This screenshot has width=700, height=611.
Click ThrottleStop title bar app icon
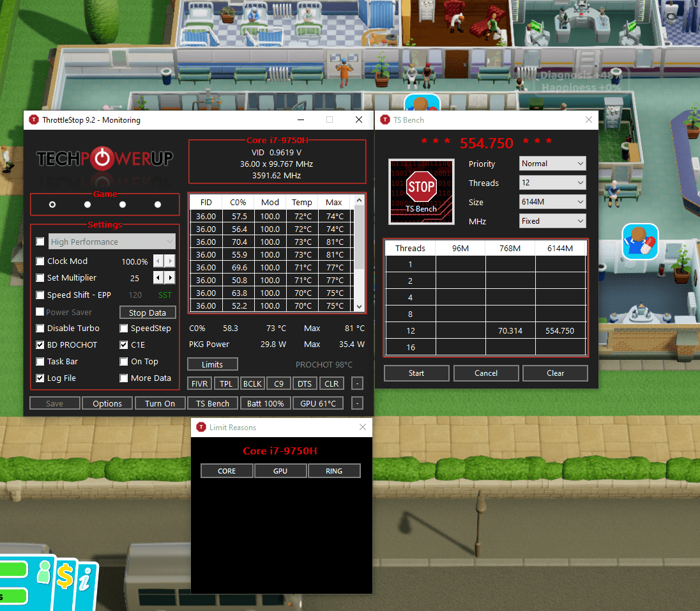coord(33,120)
